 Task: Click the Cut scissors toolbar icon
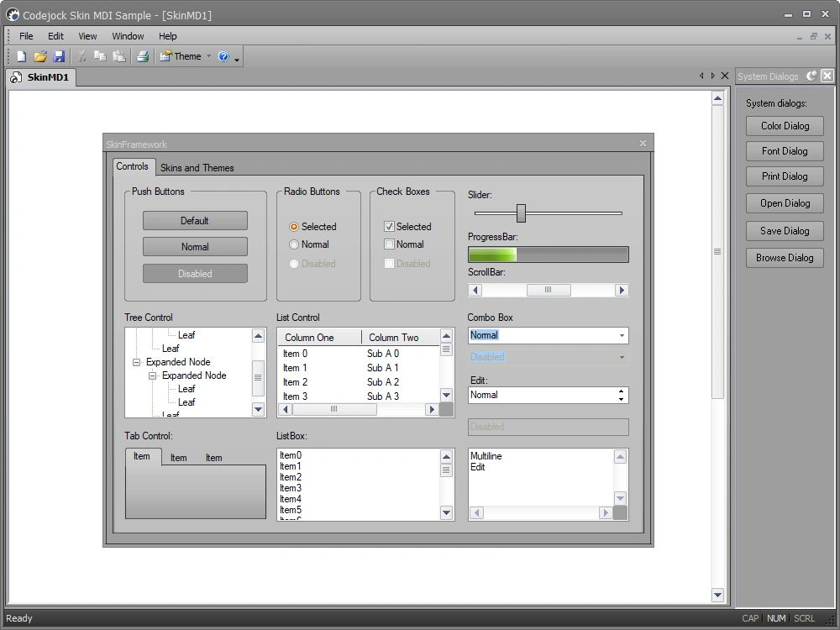[x=82, y=56]
